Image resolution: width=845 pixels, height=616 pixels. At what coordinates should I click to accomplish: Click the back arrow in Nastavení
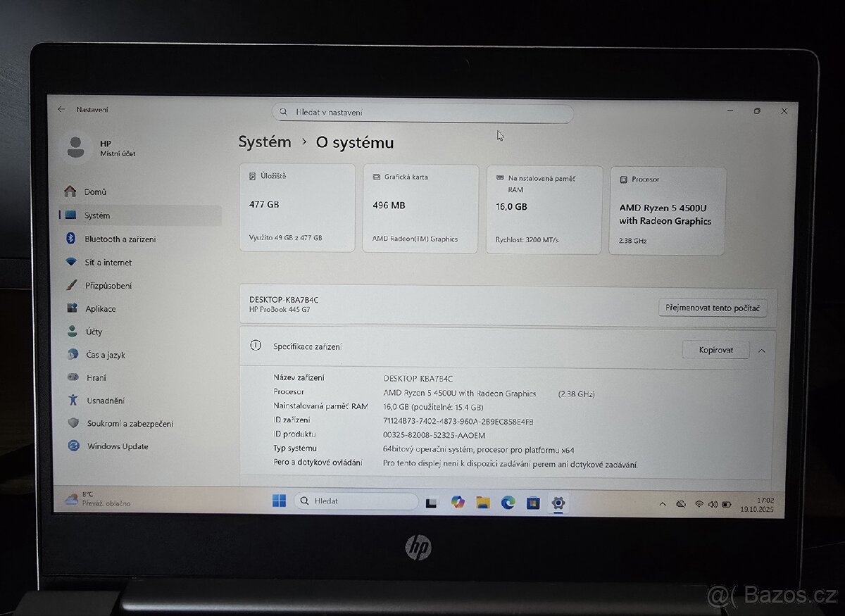(x=62, y=109)
